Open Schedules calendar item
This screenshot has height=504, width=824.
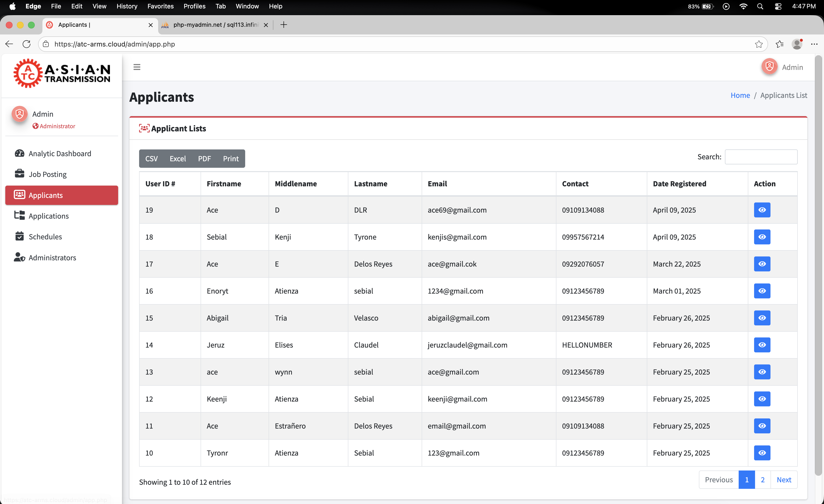pos(45,237)
